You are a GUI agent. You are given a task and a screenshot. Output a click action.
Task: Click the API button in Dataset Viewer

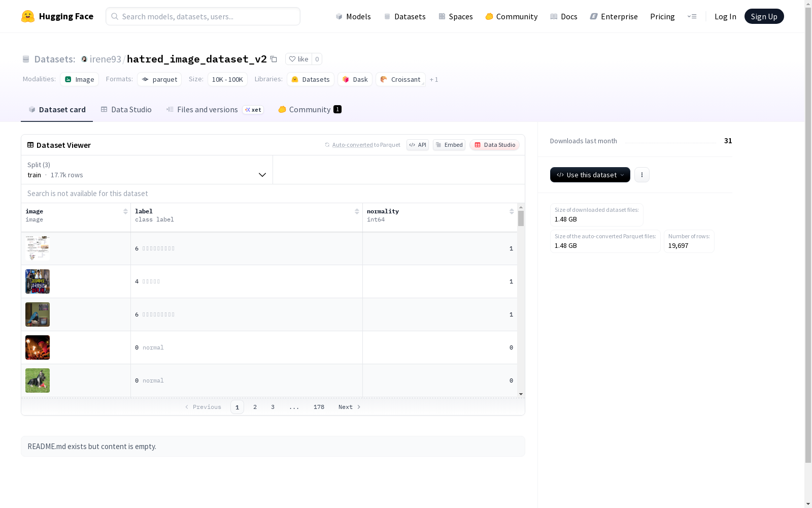pos(418,145)
